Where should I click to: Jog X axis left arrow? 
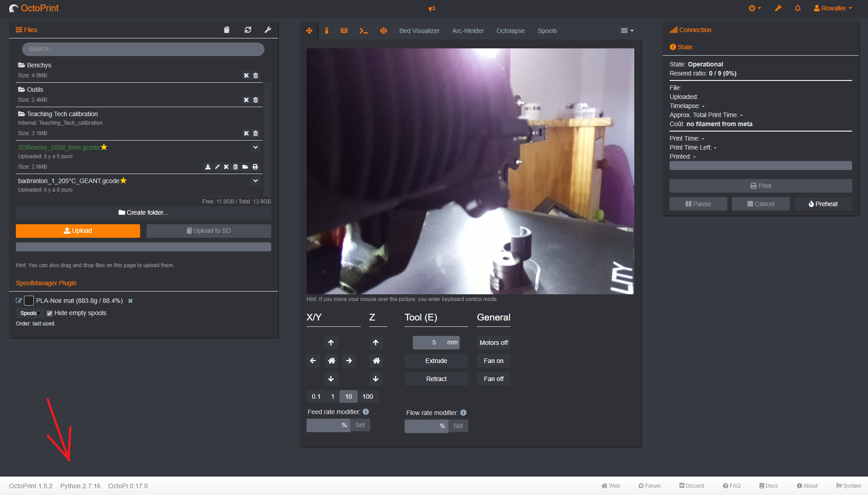(x=313, y=361)
